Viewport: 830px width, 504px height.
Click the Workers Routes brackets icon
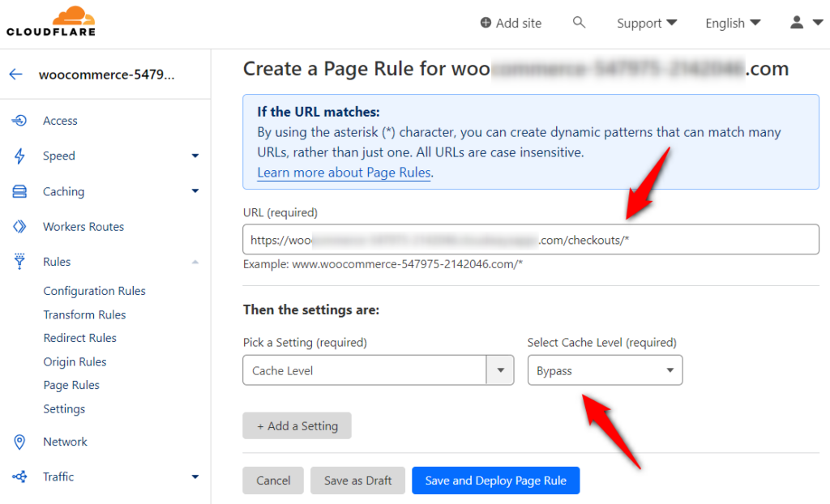[18, 226]
